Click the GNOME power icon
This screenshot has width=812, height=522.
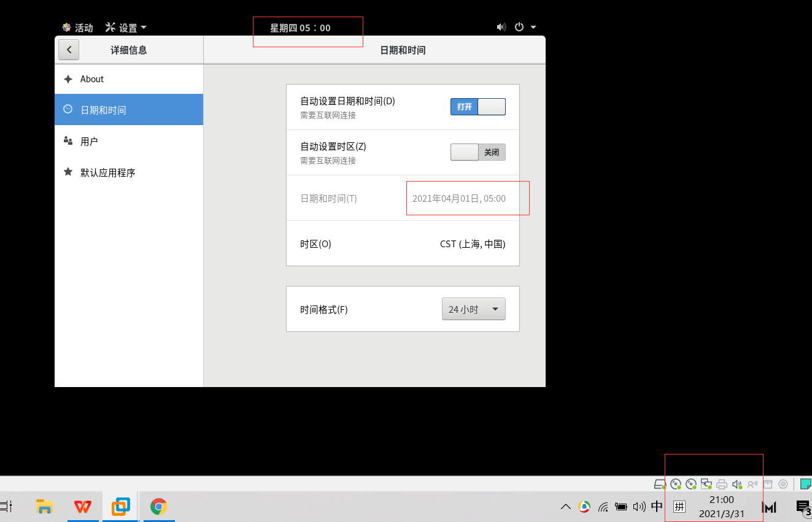(x=519, y=27)
